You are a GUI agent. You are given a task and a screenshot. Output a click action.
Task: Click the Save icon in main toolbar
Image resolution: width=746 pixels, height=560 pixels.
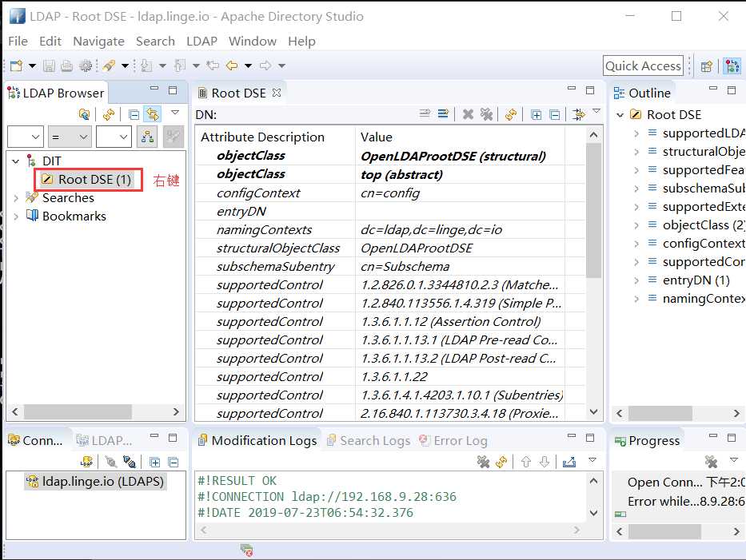click(x=49, y=66)
